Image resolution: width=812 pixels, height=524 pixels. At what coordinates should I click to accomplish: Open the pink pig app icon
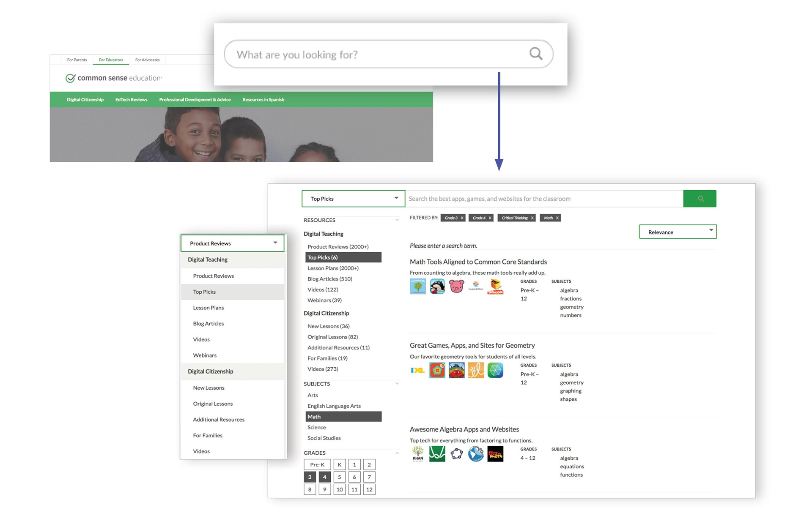(457, 287)
